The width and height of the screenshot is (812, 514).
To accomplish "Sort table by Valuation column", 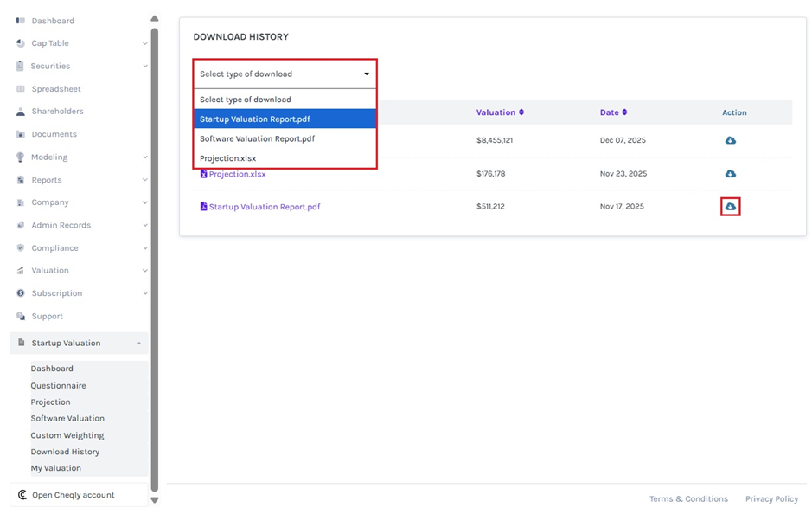I will pyautogui.click(x=500, y=112).
